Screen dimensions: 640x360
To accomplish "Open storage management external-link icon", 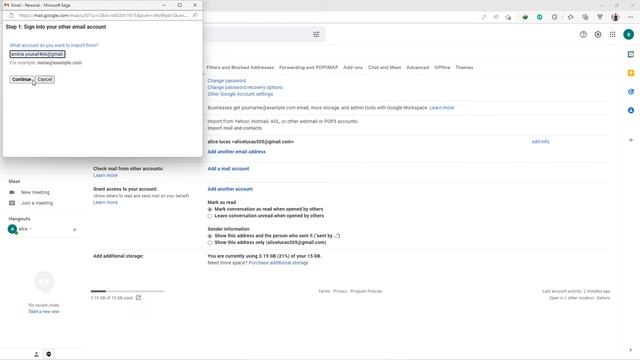I will tap(138, 298).
